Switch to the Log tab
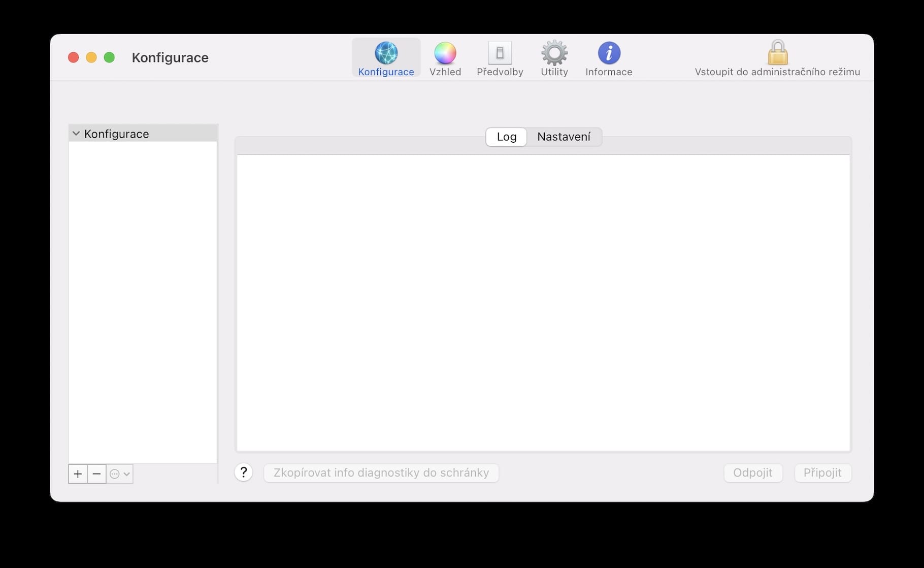The image size is (924, 568). click(507, 137)
